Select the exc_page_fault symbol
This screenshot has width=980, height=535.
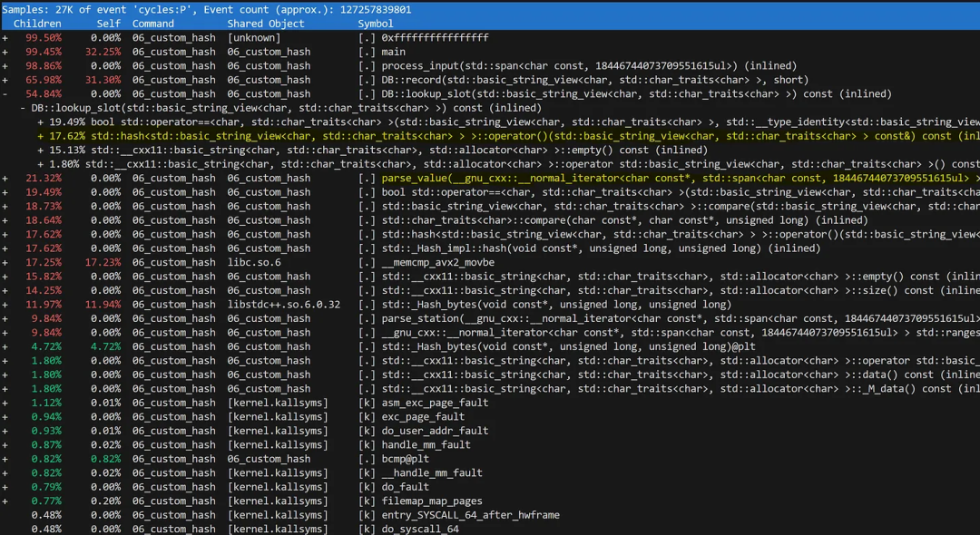(423, 417)
